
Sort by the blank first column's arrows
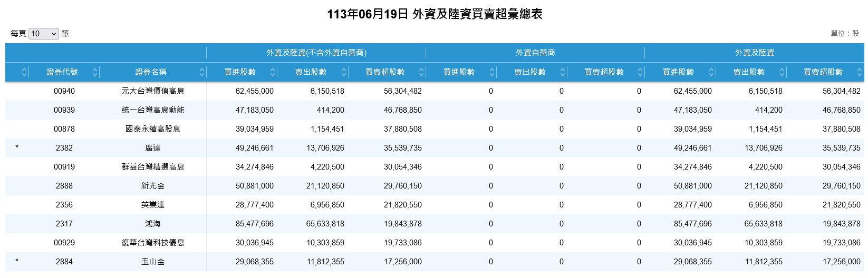(24, 72)
